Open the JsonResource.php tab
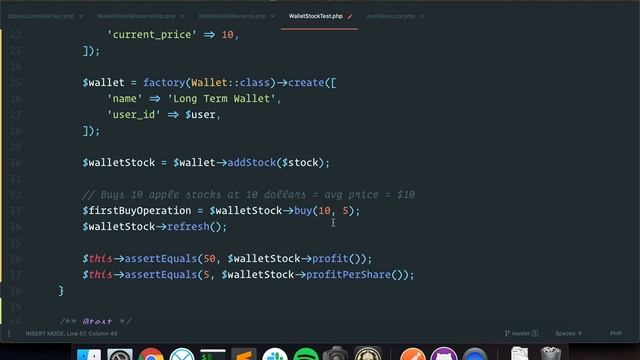The width and height of the screenshot is (640, 360). 390,16
